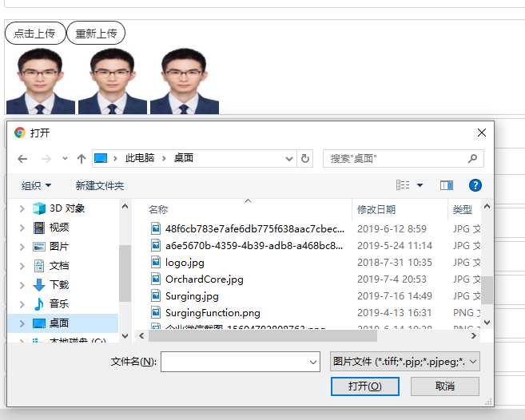Click the image icon beside Surging.jpg
Image resolution: width=525 pixels, height=420 pixels.
[x=156, y=295]
